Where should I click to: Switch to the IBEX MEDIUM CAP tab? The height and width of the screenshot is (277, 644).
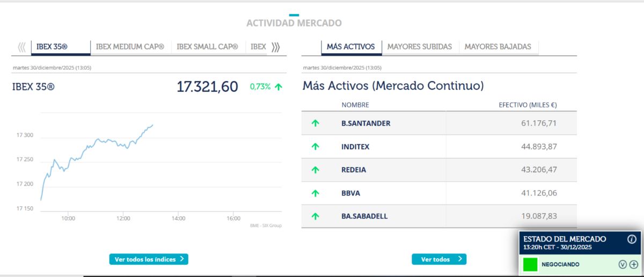click(130, 47)
